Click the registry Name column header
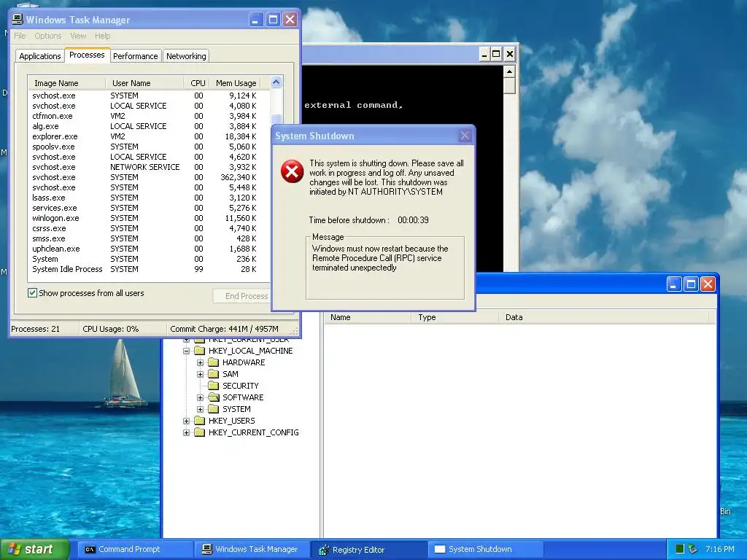Screen dimensions: 747x560 (368, 317)
